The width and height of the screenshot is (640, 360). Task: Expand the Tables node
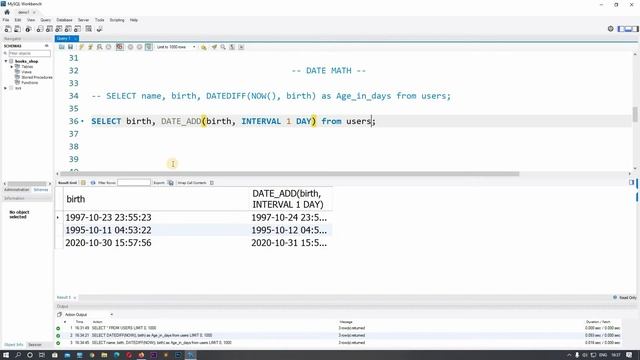[x=11, y=67]
